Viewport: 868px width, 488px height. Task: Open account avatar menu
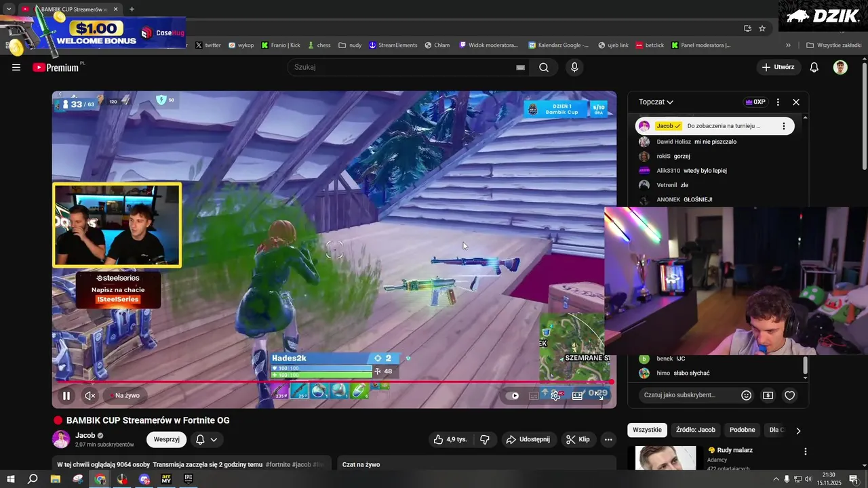point(840,67)
